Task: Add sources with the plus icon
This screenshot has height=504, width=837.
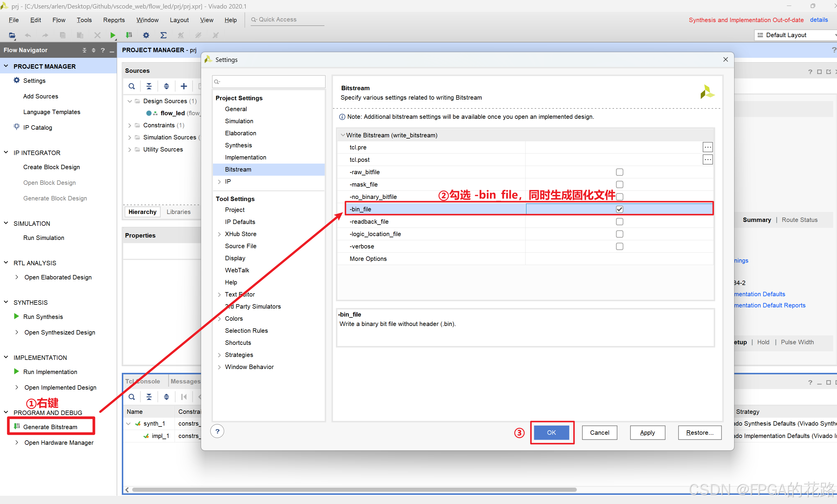Action: coord(184,86)
